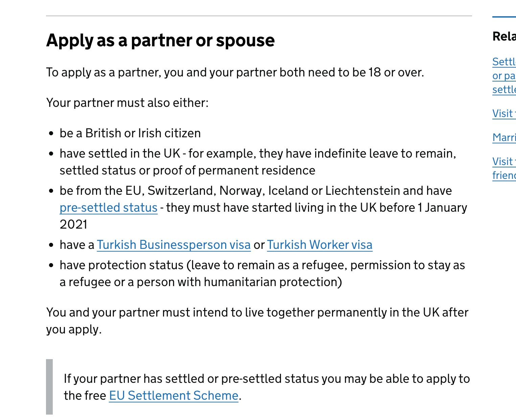516x420 pixels.
Task: Open the sidebar "Marri" related link
Action: click(x=504, y=138)
